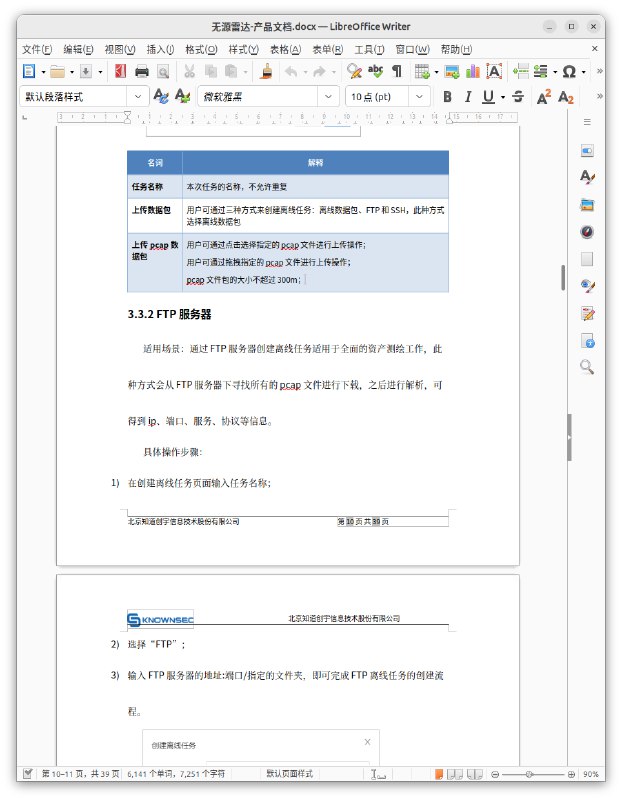Viewport: 622px width, 800px height.
Task: Open the 工具 (Tools) menu
Action: click(369, 49)
